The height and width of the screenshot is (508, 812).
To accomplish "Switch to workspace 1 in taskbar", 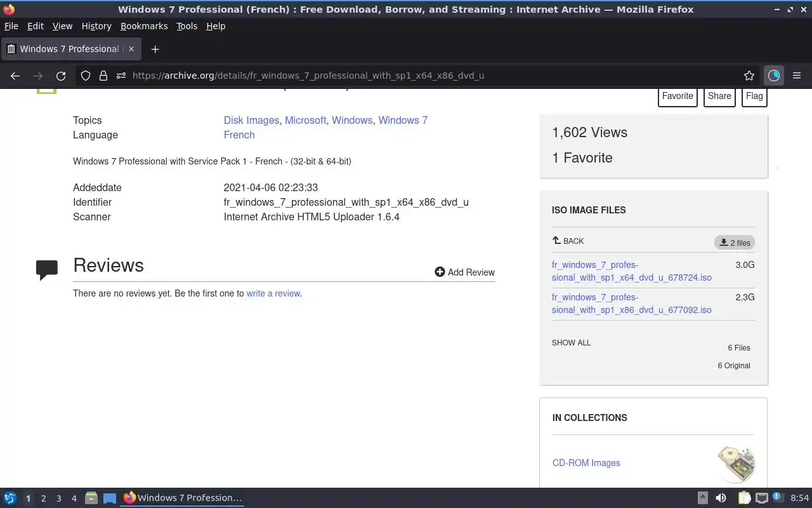I will [x=28, y=498].
